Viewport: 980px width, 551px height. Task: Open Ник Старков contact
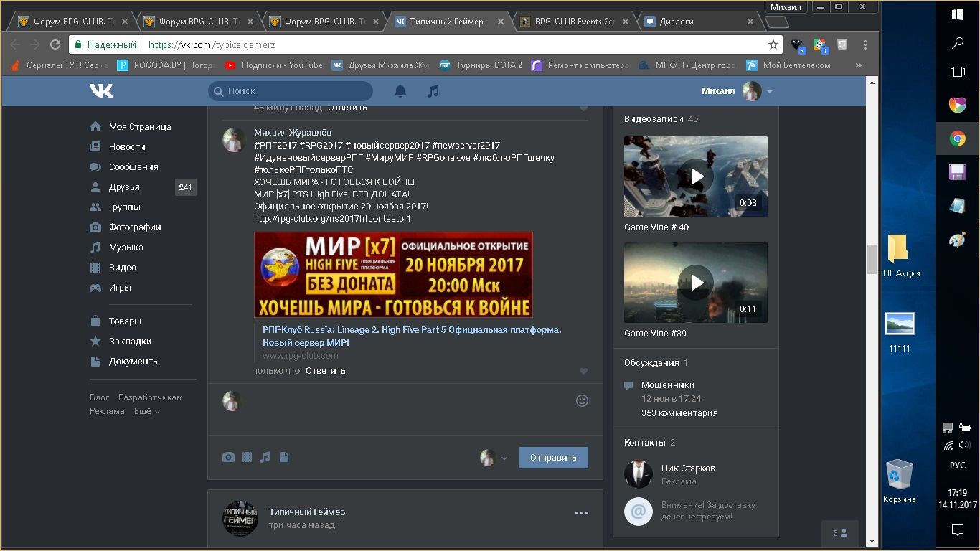click(688, 468)
